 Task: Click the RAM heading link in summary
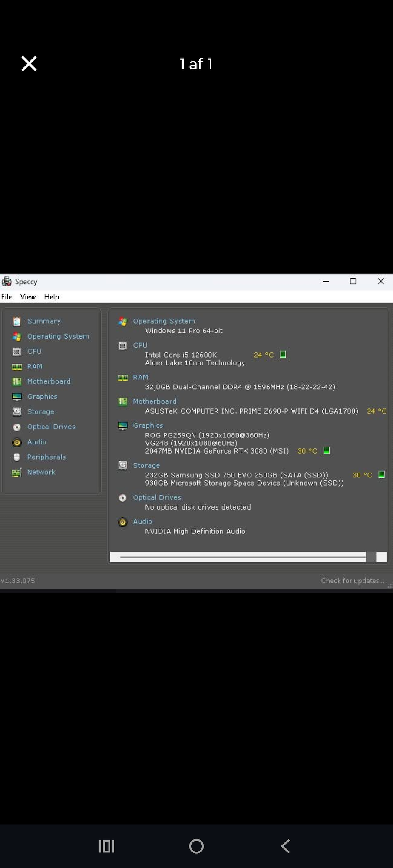click(141, 378)
